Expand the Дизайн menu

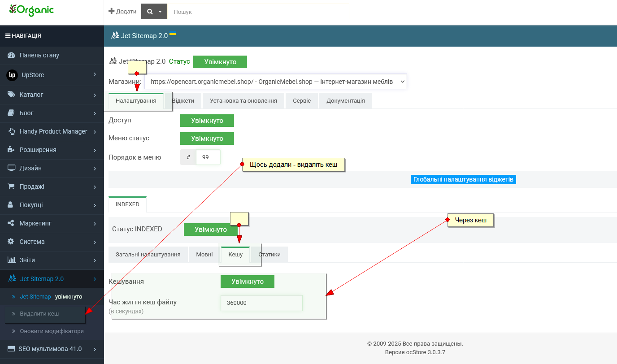point(95,168)
